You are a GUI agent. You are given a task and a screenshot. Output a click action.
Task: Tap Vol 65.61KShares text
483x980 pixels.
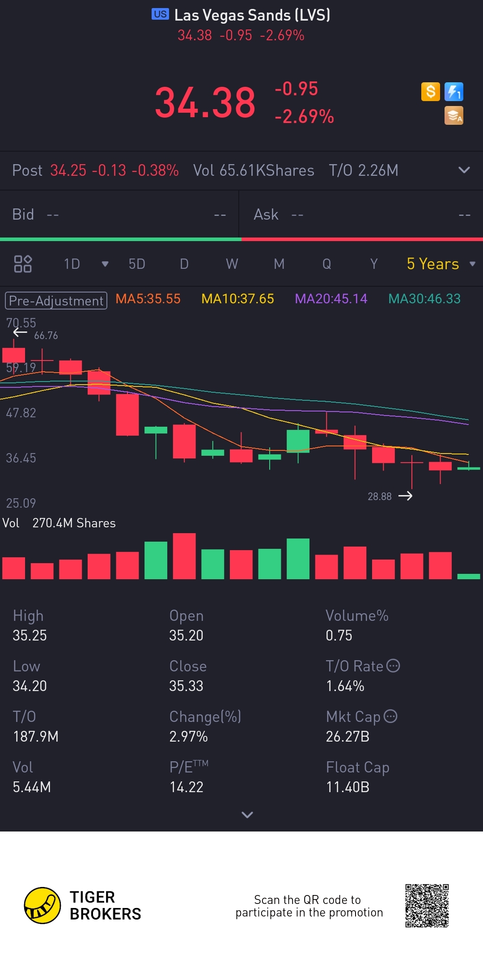[x=254, y=170]
